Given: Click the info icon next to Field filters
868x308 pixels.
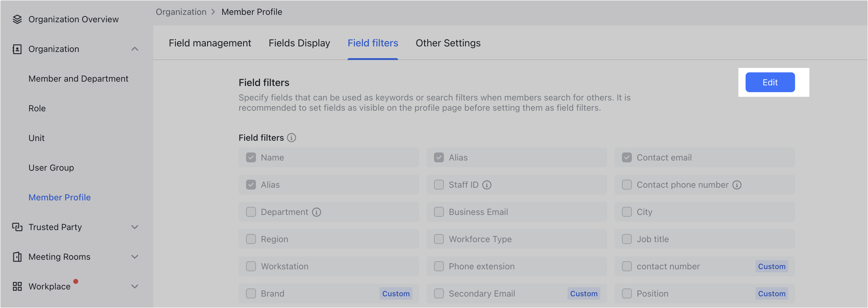Looking at the screenshot, I should (x=291, y=138).
